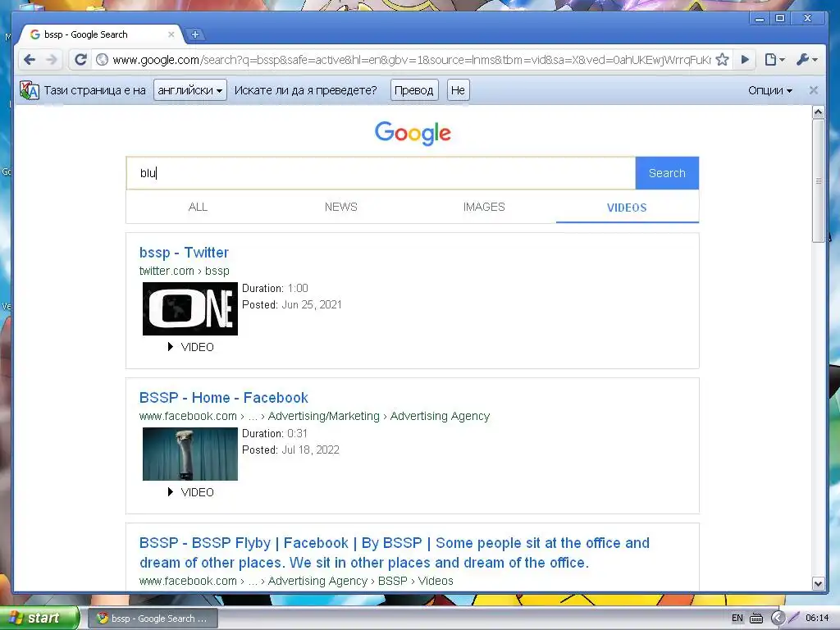Click the ONE video thumbnail

coord(190,308)
